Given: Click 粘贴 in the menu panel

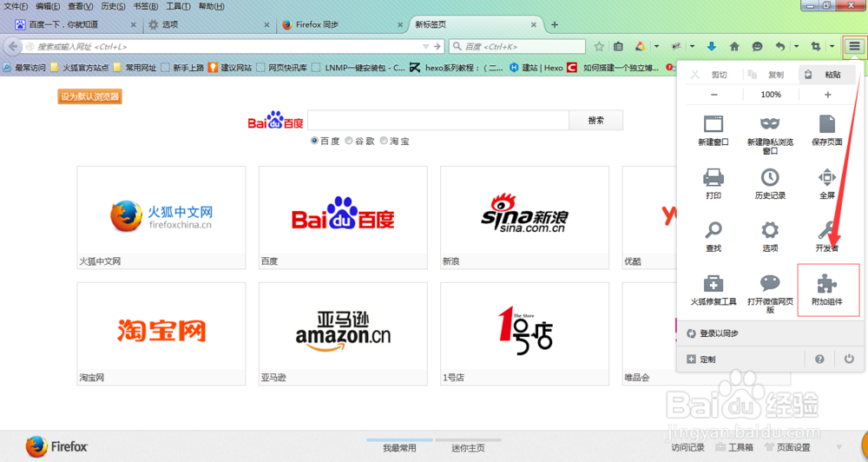Looking at the screenshot, I should 827,74.
